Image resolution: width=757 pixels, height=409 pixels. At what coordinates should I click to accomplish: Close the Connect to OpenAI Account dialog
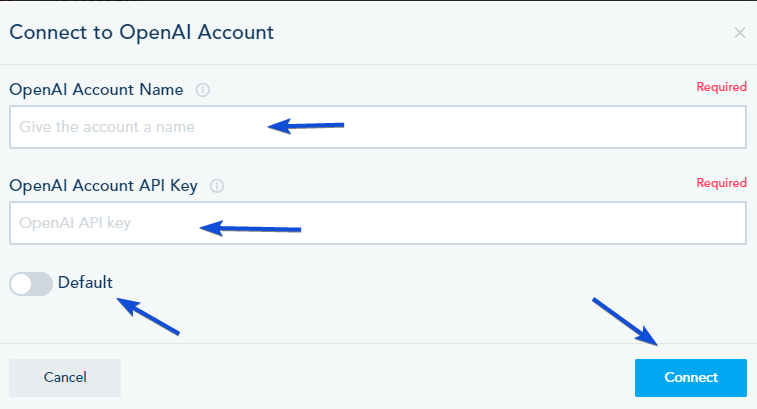[x=739, y=33]
